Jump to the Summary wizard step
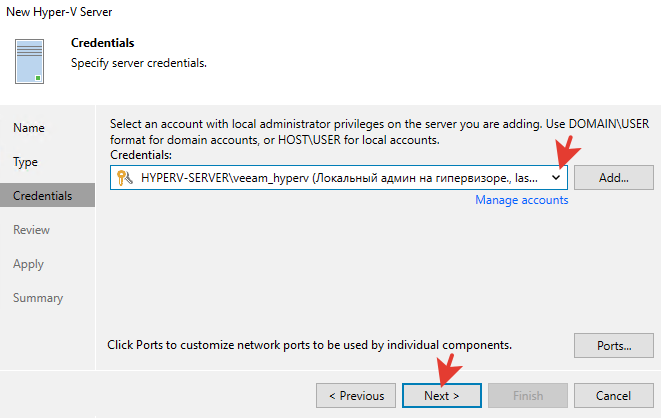Viewport: 661px width, 418px height. 38,298
